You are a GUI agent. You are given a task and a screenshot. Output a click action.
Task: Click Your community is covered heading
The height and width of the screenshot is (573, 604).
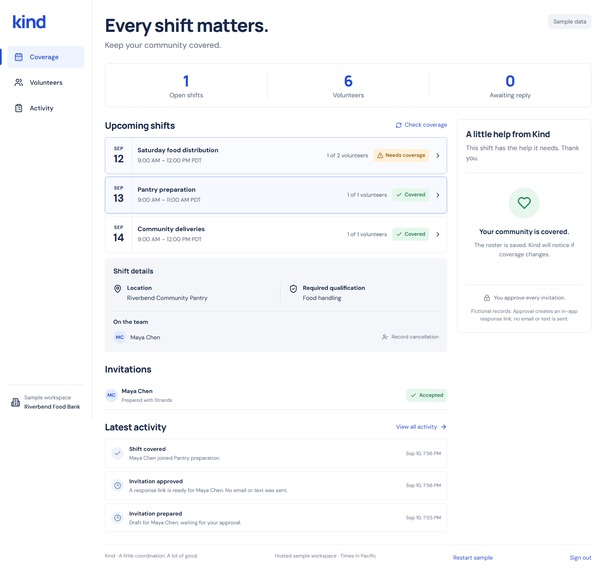click(524, 231)
